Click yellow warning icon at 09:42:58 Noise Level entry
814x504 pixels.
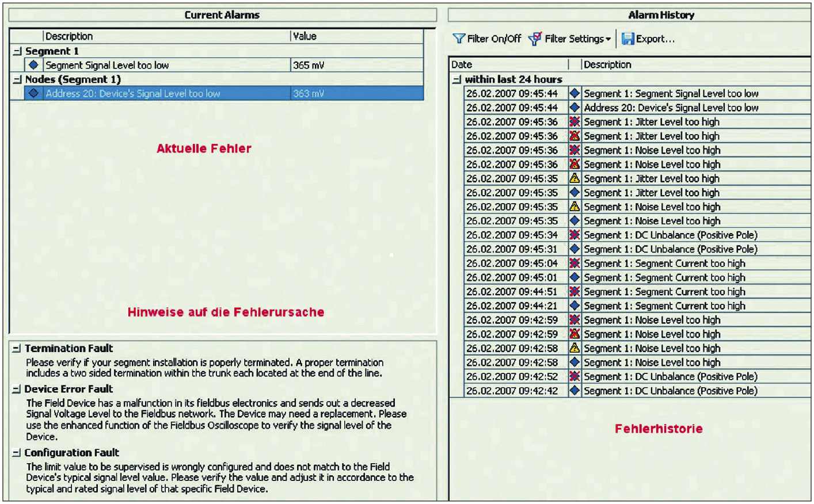pyautogui.click(x=574, y=348)
